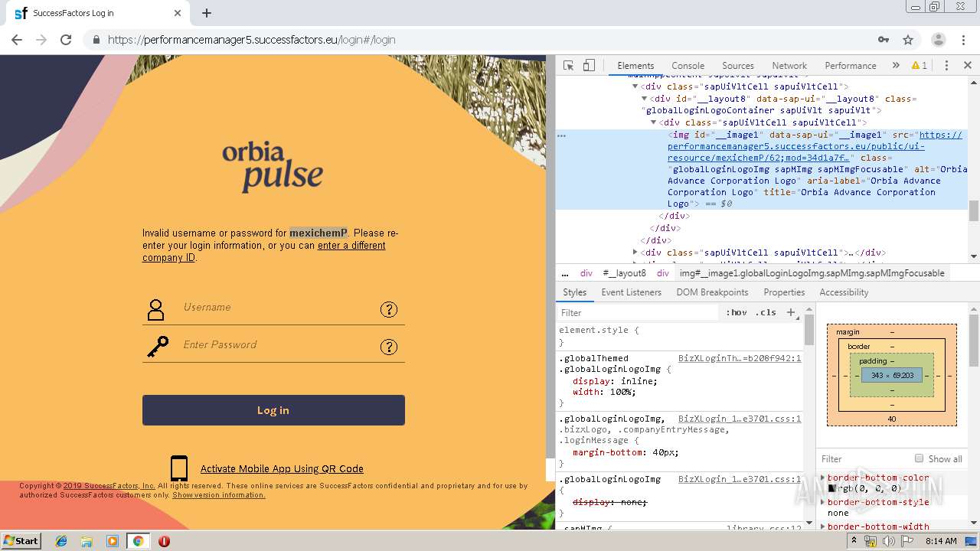Close the SuccessFactors Log in tab
Viewport: 980px width, 551px height.
(178, 13)
